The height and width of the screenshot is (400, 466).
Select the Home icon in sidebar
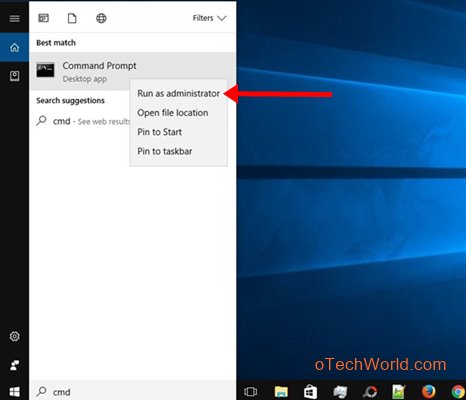(14, 48)
